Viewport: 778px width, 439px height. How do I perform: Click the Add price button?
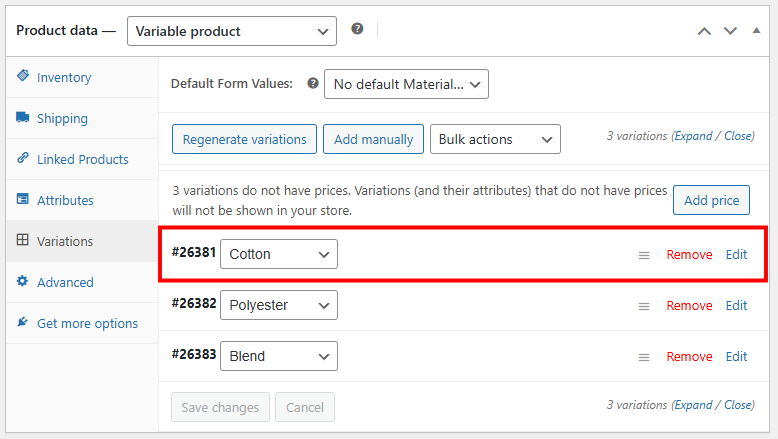click(711, 200)
